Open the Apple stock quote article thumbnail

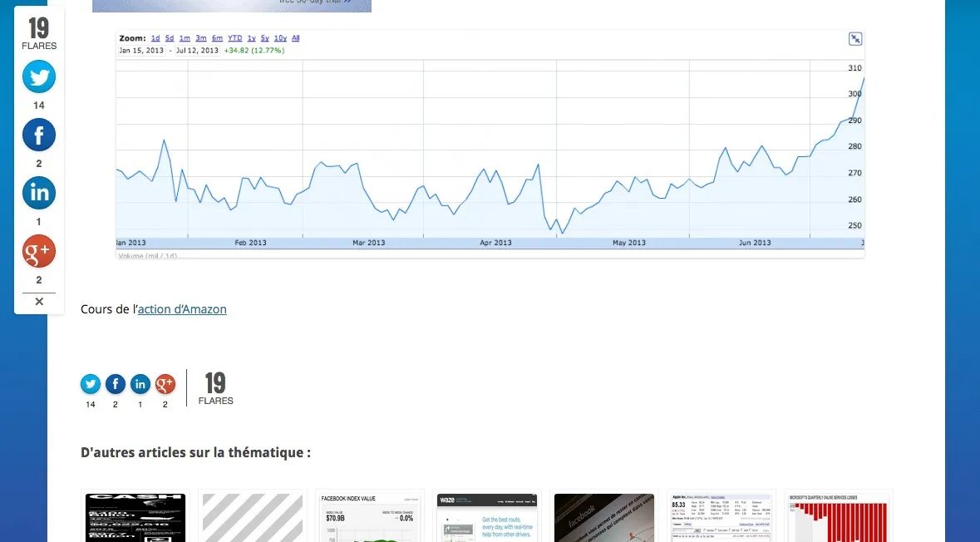point(721,518)
